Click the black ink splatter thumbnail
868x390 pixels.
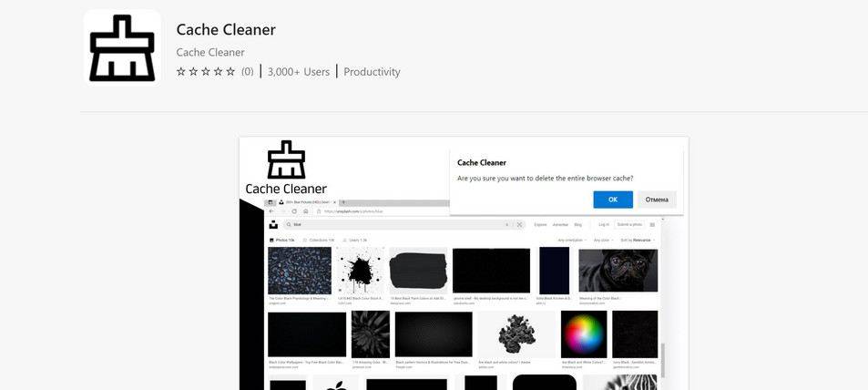(361, 271)
